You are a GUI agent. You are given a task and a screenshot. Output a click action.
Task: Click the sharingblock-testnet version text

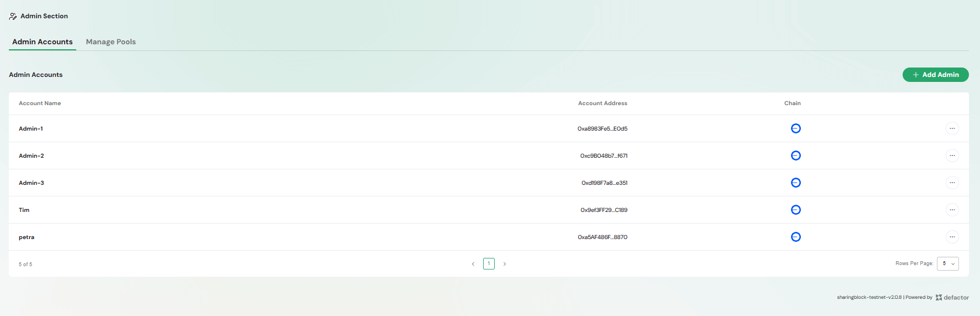click(869, 297)
